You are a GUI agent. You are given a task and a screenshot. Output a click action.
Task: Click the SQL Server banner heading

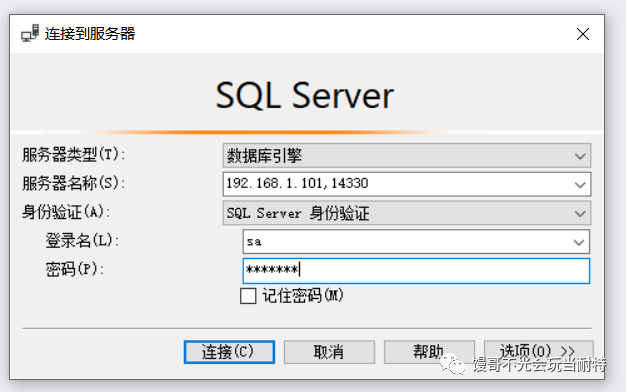coord(305,95)
